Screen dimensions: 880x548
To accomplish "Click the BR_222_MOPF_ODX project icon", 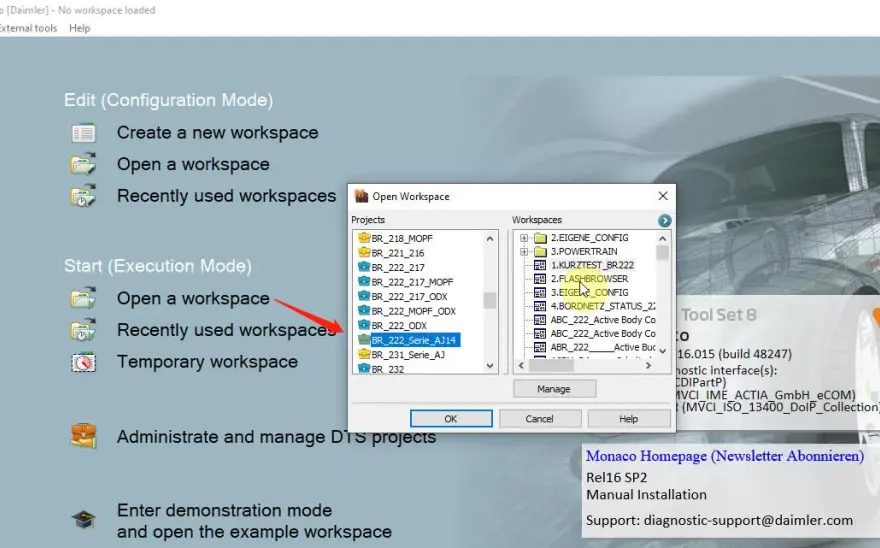I will 364,310.
